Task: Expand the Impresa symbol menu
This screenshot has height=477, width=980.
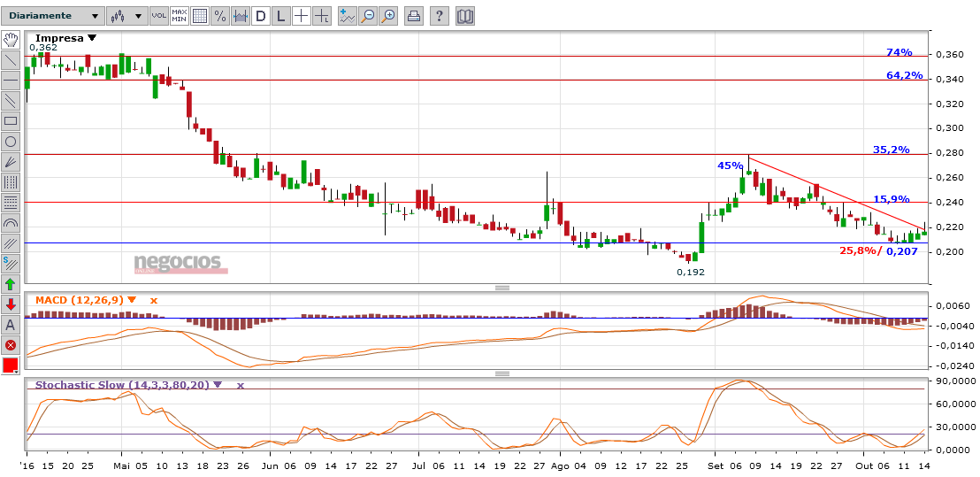Action: click(91, 38)
